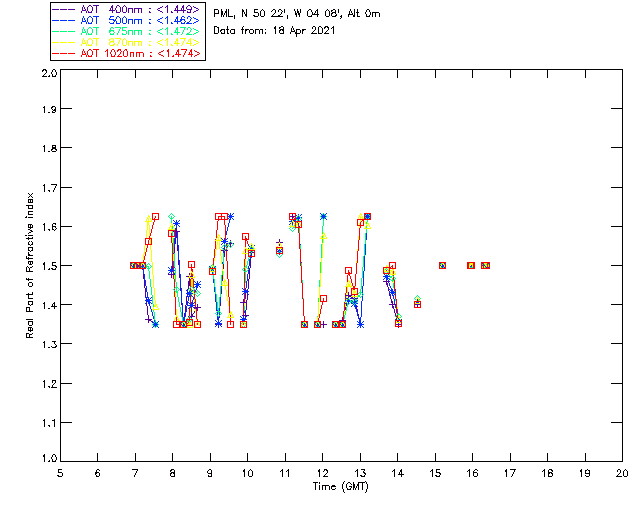Click the 'Time (GMT)' x-axis title
The height and width of the screenshot is (512, 640).
(340, 487)
